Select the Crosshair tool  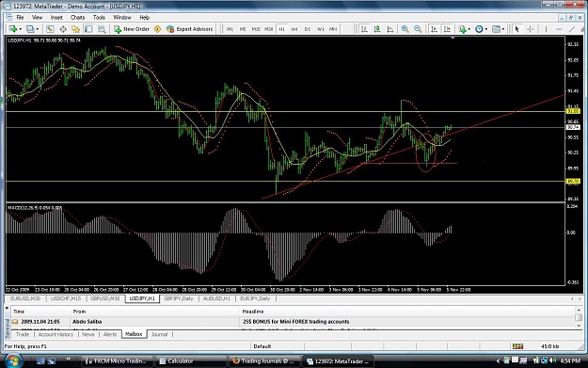pyautogui.click(x=531, y=29)
